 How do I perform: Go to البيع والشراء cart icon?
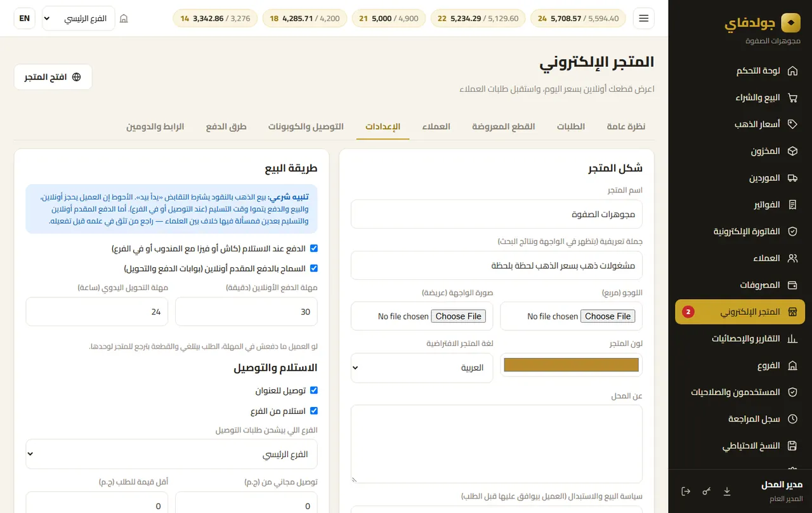point(792,98)
